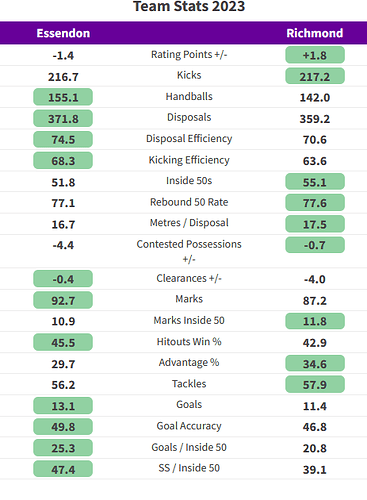367x500 pixels.
Task: Click Essendon's 68.3 kicking efficiency value
Action: point(63,161)
